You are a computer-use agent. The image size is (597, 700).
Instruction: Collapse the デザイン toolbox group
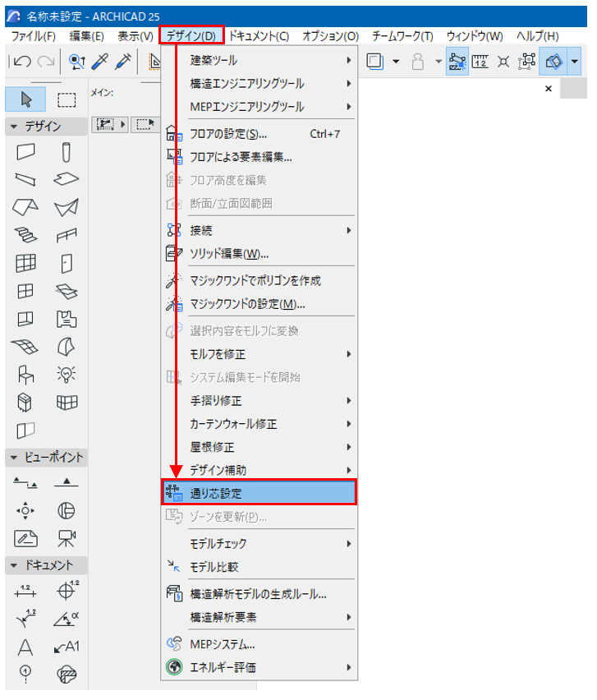(13, 127)
